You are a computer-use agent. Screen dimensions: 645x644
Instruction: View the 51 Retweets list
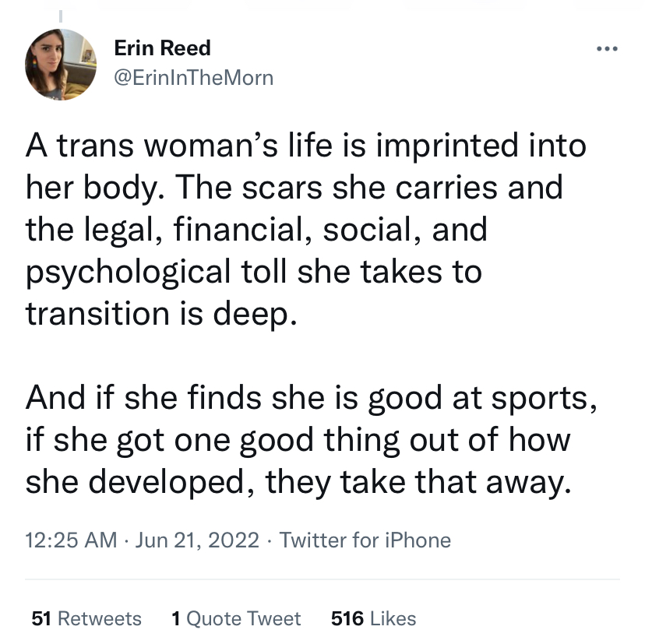86,618
